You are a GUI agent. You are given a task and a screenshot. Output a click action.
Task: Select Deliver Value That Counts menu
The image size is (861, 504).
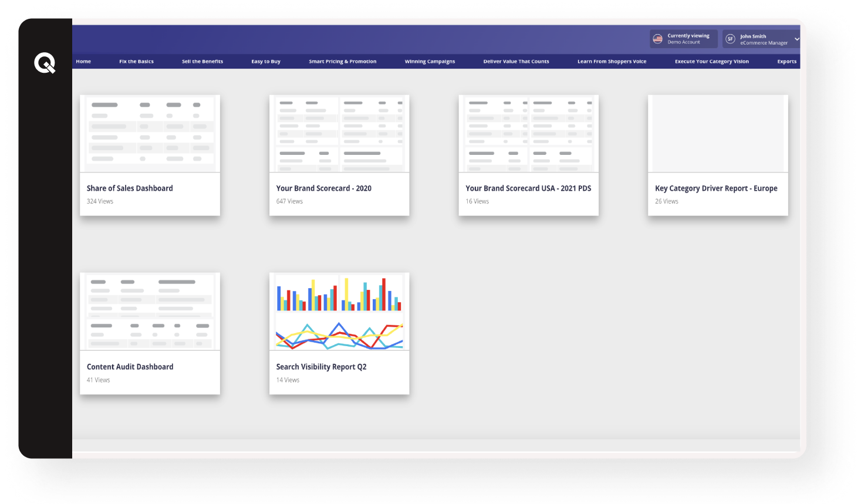[x=516, y=61]
